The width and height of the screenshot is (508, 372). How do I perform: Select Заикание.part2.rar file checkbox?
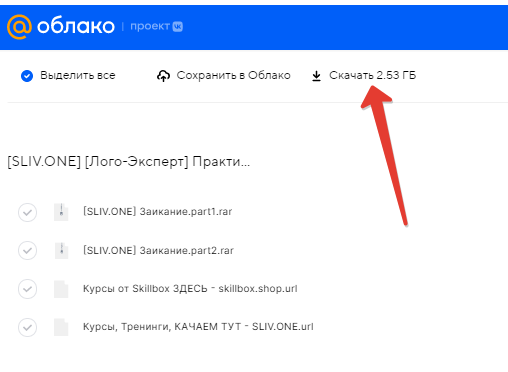tap(28, 250)
